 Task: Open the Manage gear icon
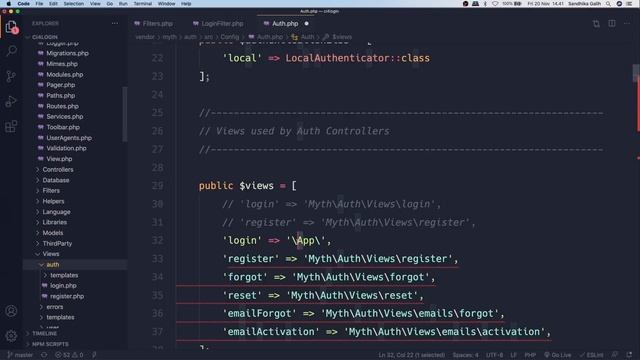point(11,336)
